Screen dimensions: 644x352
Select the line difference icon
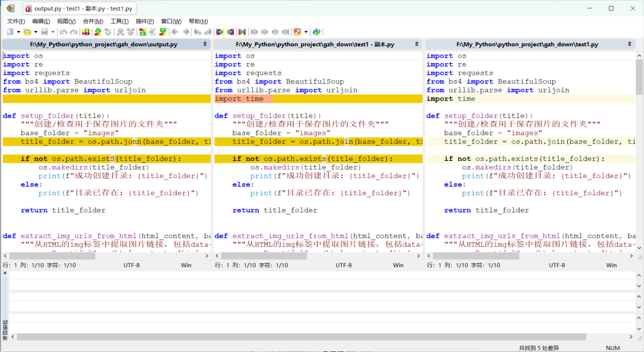pyautogui.click(x=86, y=32)
